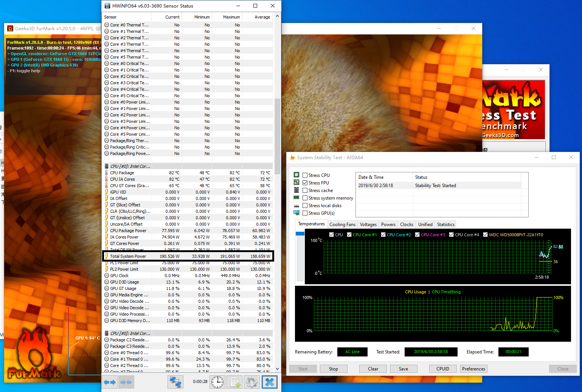Click the CPU chip icon beside Stress CPU
The image size is (582, 392).
pyautogui.click(x=296, y=175)
